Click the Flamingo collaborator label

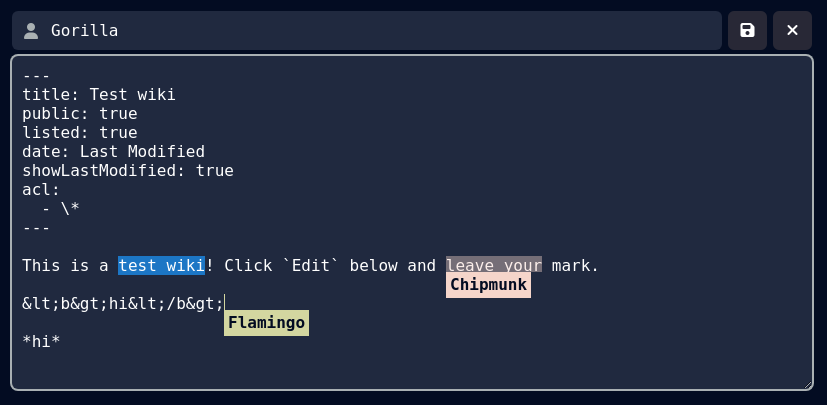tap(266, 323)
